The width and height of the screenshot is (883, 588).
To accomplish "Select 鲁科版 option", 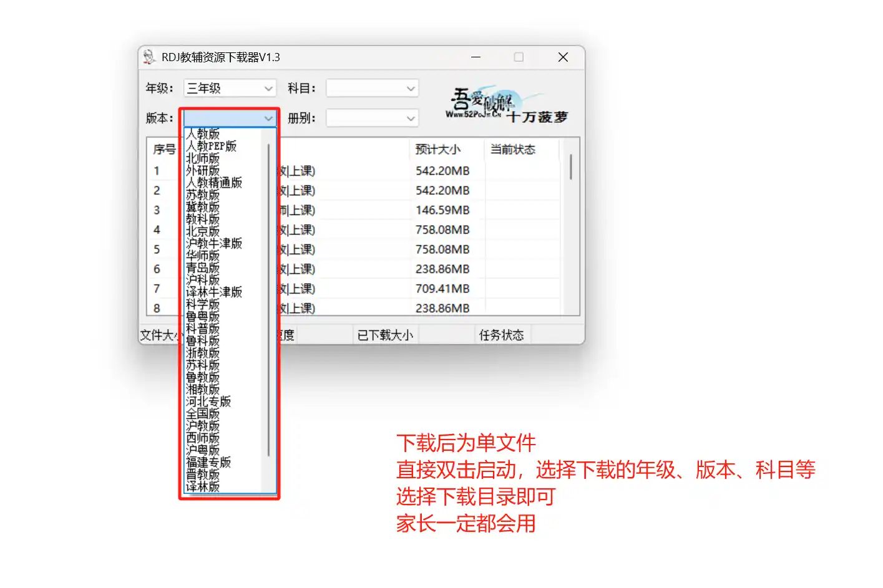I will coord(203,340).
